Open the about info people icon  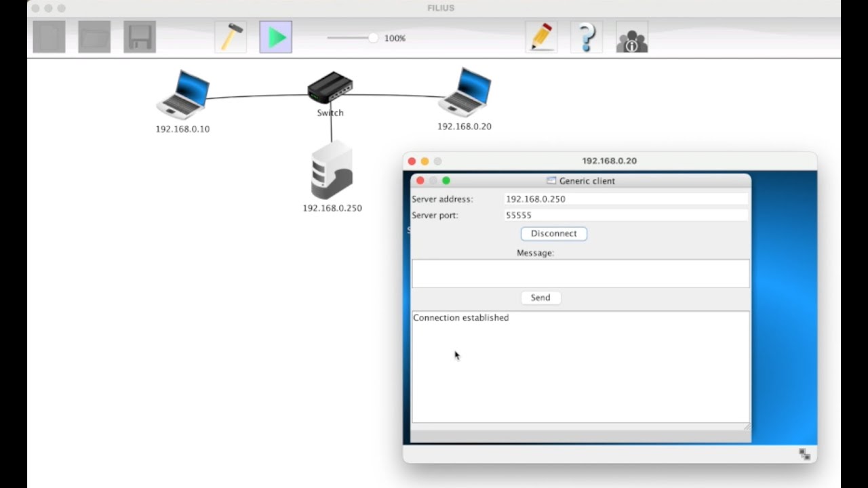tap(632, 37)
